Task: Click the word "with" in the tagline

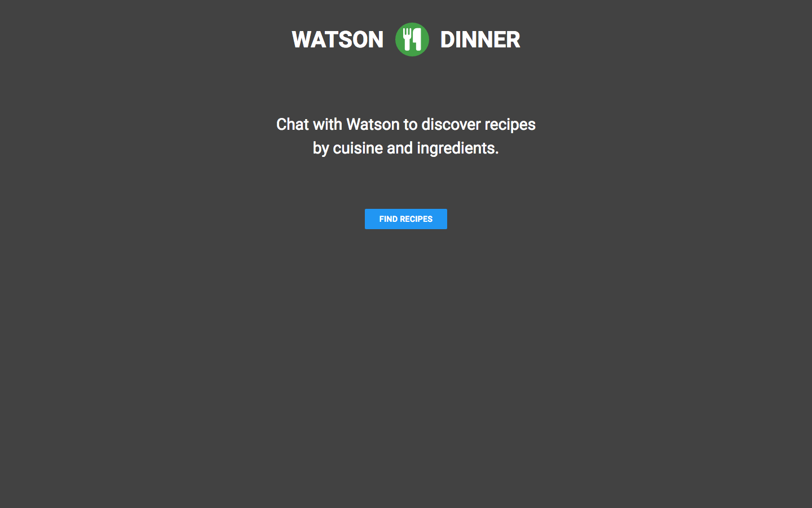Action: tap(328, 124)
